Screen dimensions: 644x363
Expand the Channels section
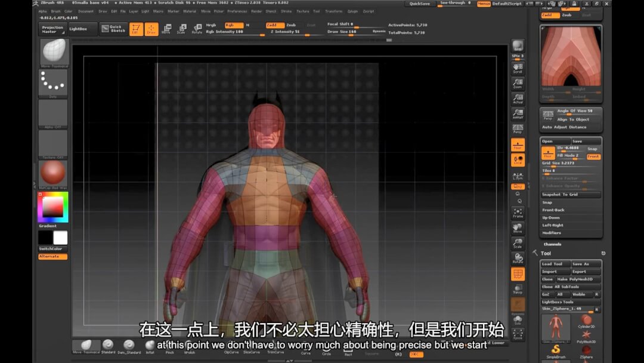click(552, 244)
